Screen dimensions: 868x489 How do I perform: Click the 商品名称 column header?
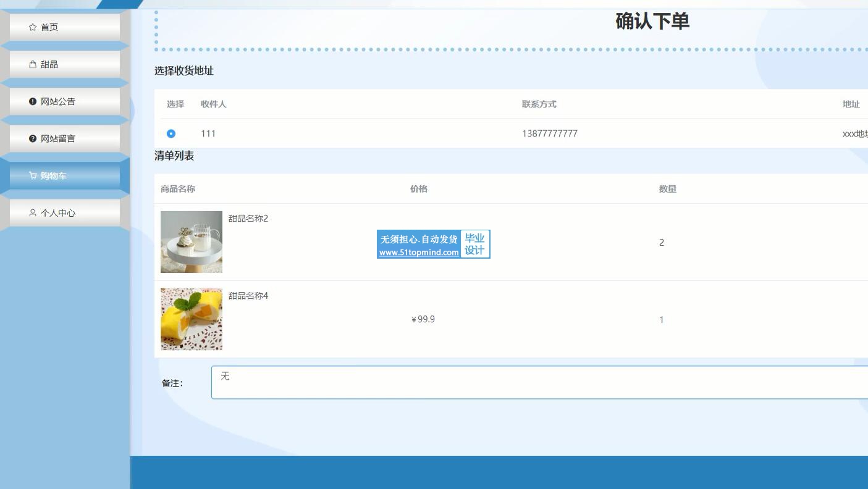pos(178,189)
